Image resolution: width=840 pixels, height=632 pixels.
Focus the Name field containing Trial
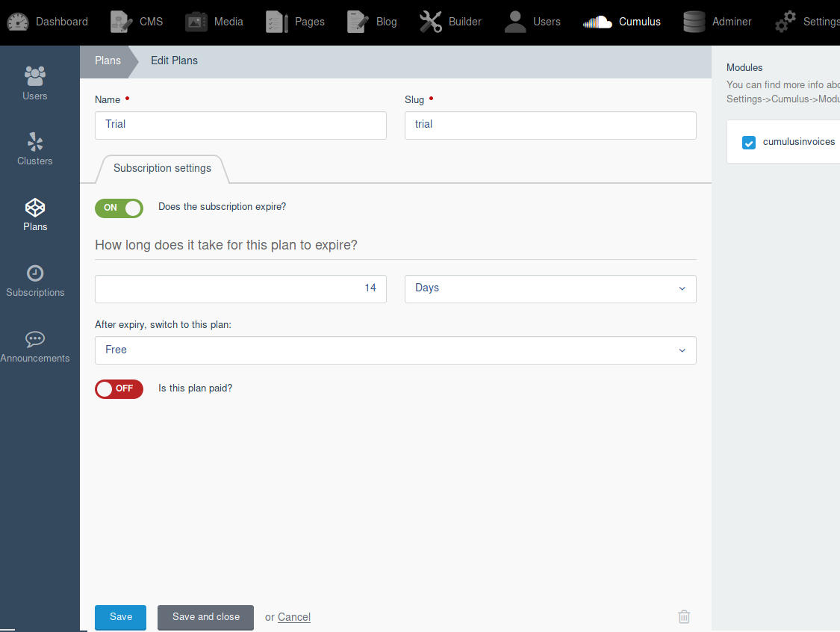(240, 126)
